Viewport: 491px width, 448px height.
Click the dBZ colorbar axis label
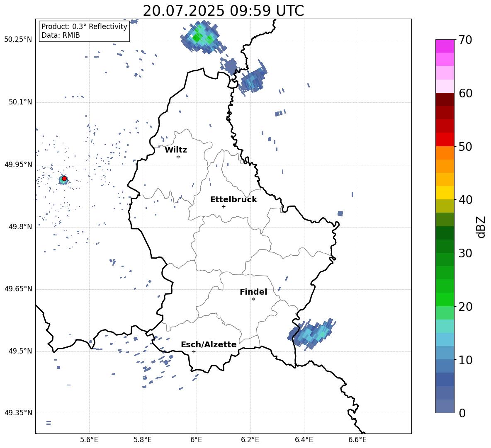point(481,227)
